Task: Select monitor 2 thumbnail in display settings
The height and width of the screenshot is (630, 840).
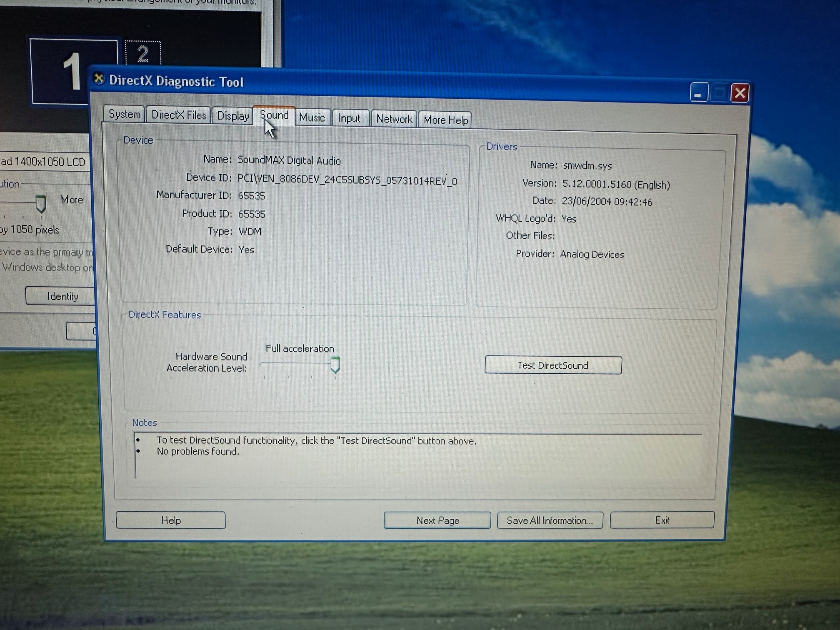Action: click(143, 54)
